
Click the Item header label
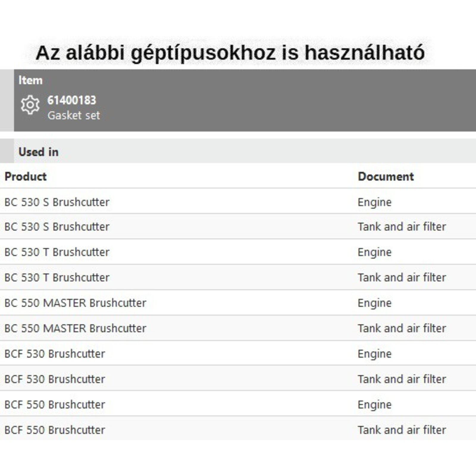[x=30, y=80]
